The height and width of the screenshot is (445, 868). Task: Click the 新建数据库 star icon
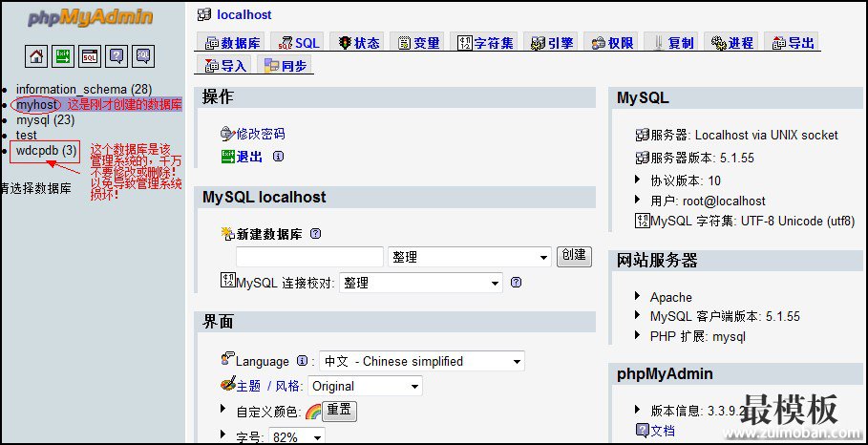pyautogui.click(x=228, y=234)
